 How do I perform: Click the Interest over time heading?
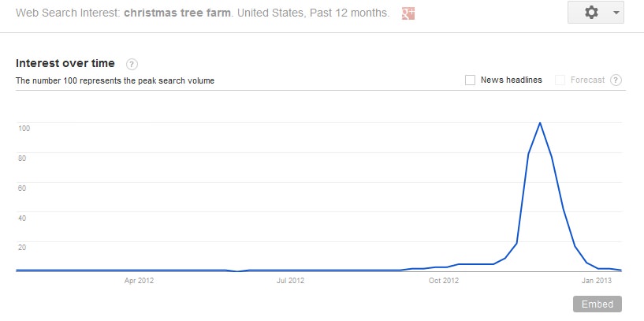(65, 63)
